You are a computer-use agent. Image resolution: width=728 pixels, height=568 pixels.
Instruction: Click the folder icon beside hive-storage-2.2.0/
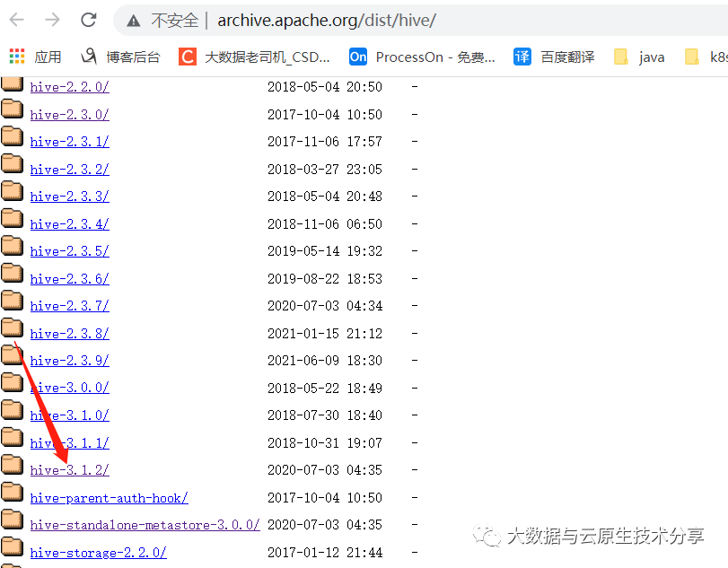[12, 547]
